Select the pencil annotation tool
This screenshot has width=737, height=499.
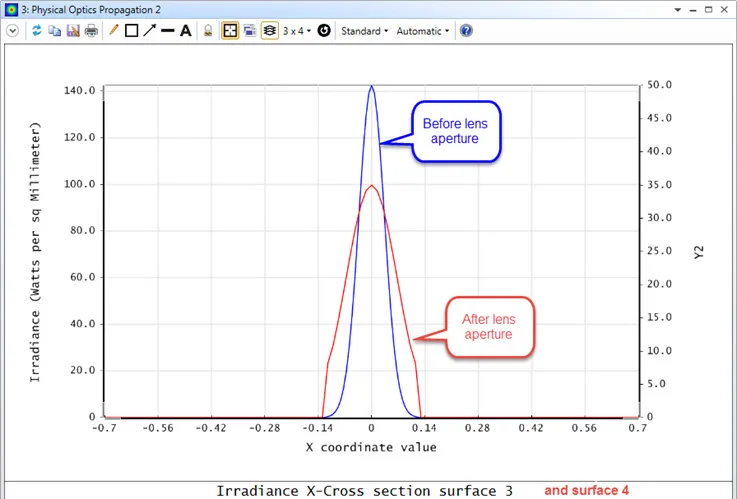click(114, 31)
